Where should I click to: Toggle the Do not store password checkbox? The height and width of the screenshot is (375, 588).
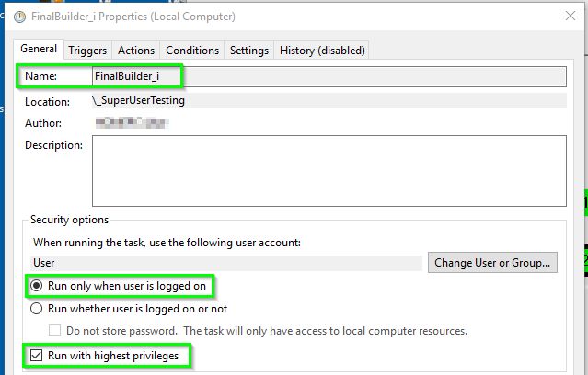[54, 331]
